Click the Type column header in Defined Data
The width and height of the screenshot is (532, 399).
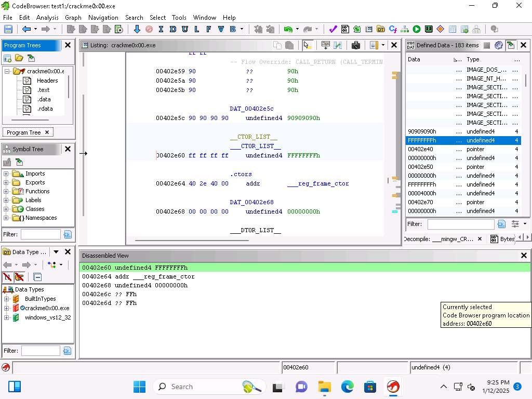click(473, 59)
